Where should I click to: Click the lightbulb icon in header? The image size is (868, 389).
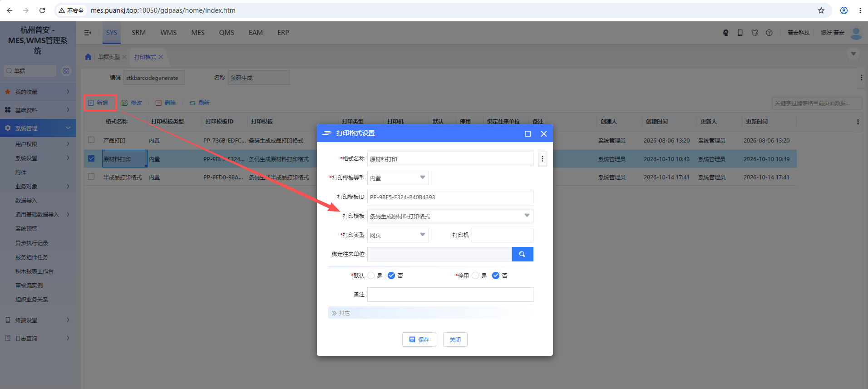click(725, 33)
